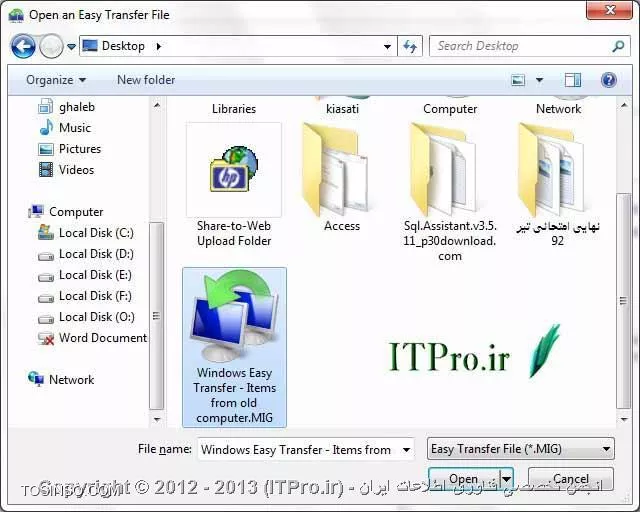Image resolution: width=640 pixels, height=512 pixels.
Task: Click Local Disk (C:) Windows drive icon
Action: click(46, 233)
